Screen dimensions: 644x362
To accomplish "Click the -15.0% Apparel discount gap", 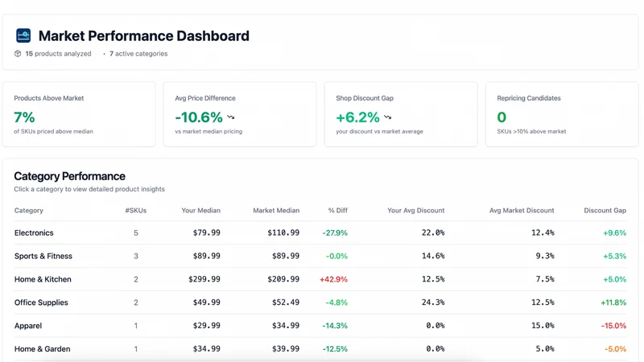I will [613, 326].
